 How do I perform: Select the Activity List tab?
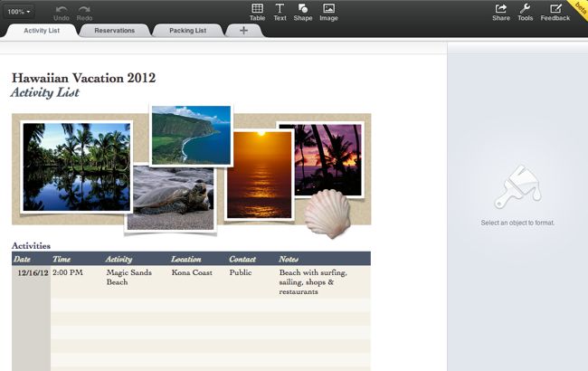pyautogui.click(x=42, y=31)
